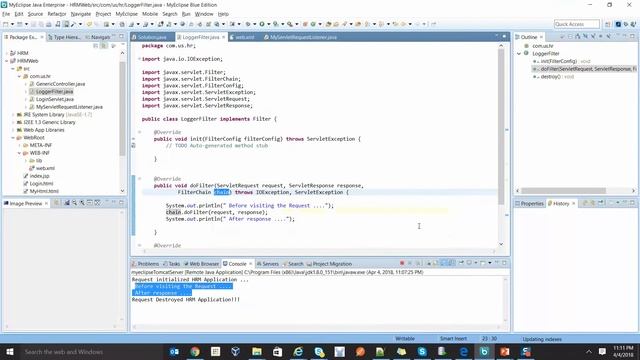The image size is (640, 360).
Task: Close the LoggerFilter.java editor tab
Action: (x=224, y=37)
